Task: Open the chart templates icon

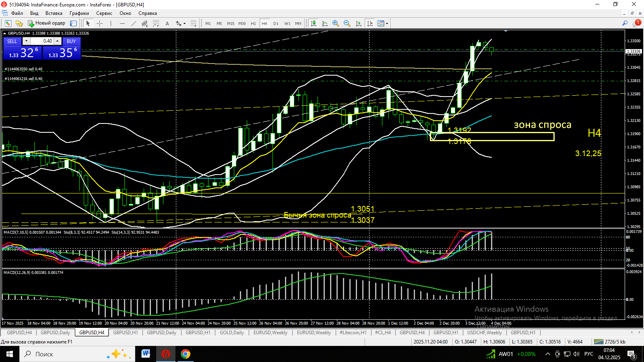Action: pos(381,23)
